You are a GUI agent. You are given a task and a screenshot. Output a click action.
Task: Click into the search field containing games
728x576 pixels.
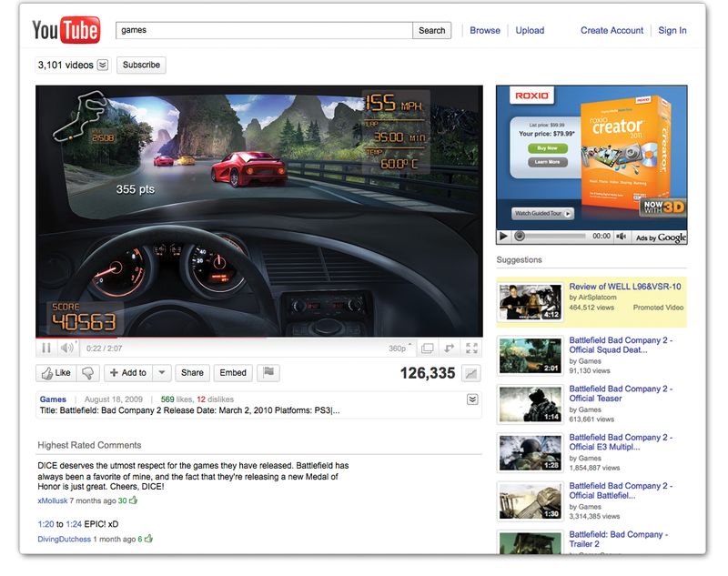264,31
